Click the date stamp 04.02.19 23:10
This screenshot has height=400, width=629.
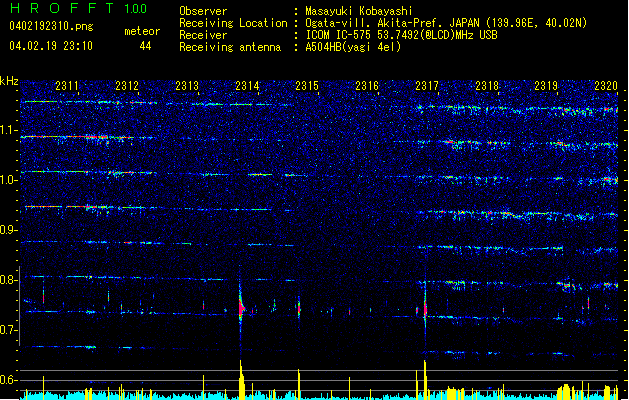(x=51, y=46)
